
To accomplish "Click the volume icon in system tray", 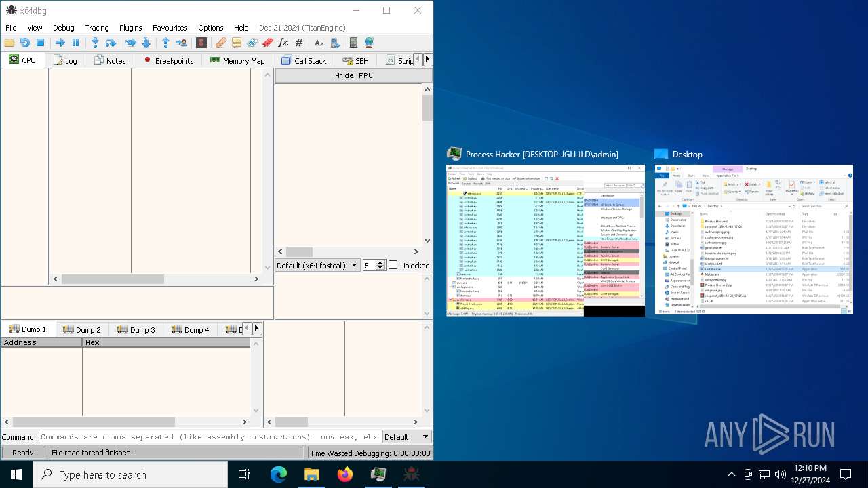I will pos(781,474).
